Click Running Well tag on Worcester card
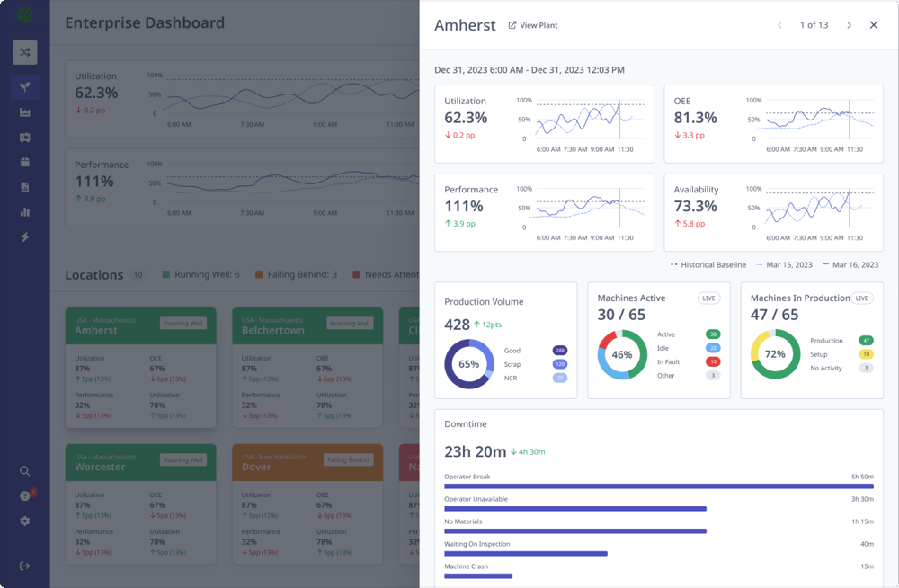This screenshot has height=588, width=899. tap(183, 460)
